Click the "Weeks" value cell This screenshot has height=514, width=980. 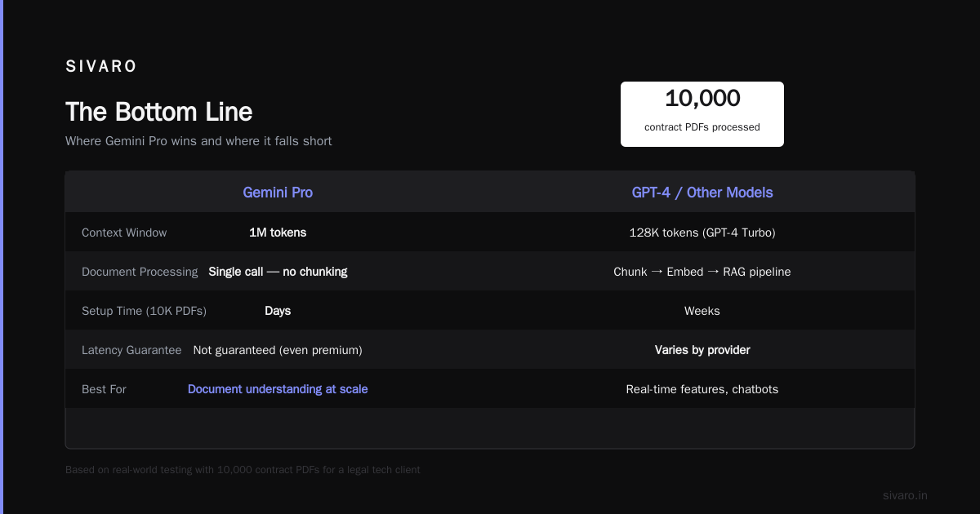click(x=702, y=311)
